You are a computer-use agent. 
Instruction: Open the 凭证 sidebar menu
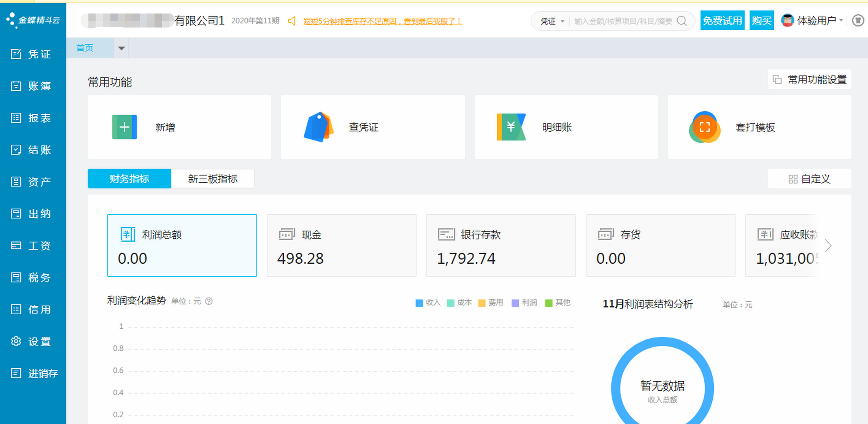point(31,54)
